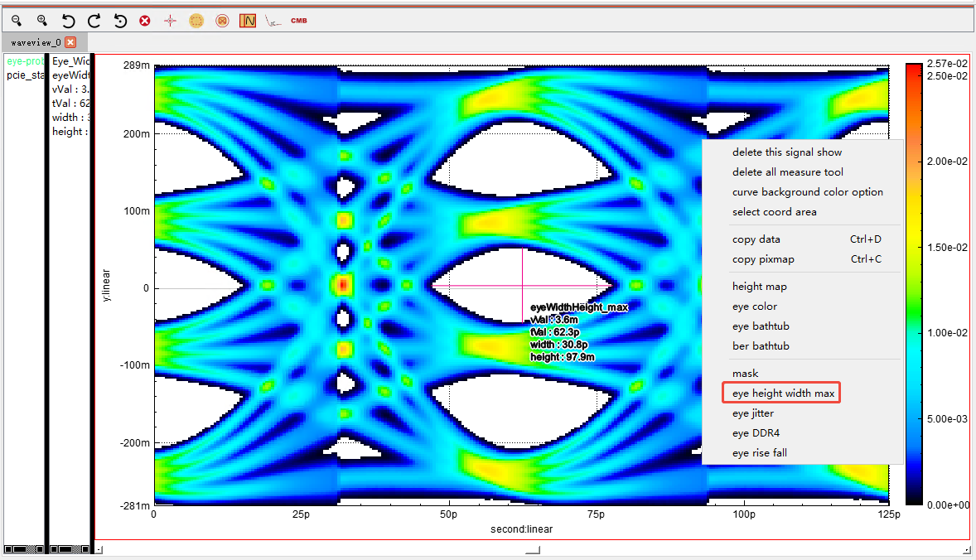This screenshot has height=560, width=976.
Task: Close the waveview_0 tab
Action: tap(70, 42)
